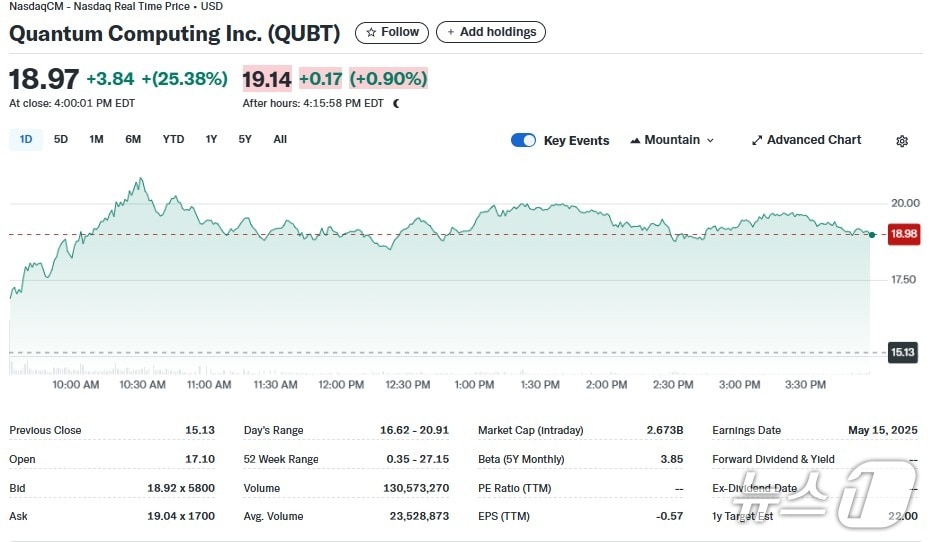Click the plus icon in Add holdings
The image size is (930, 542).
(451, 32)
